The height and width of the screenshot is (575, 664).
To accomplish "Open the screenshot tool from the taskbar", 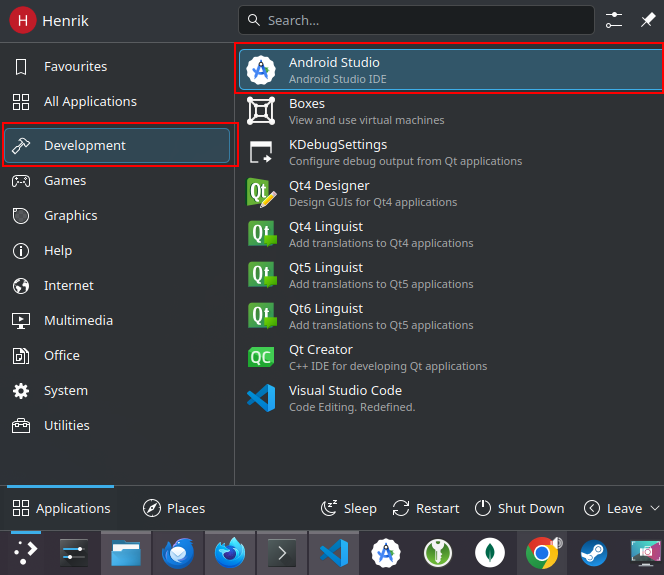I will [x=646, y=553].
